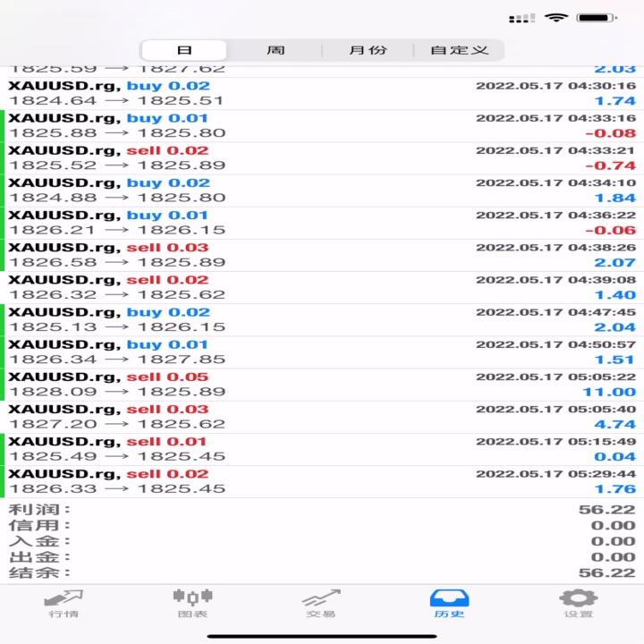This screenshot has width=644, height=644.
Task: Expand the sell 0.03 trade closed at 05:05:40
Action: [x=322, y=417]
